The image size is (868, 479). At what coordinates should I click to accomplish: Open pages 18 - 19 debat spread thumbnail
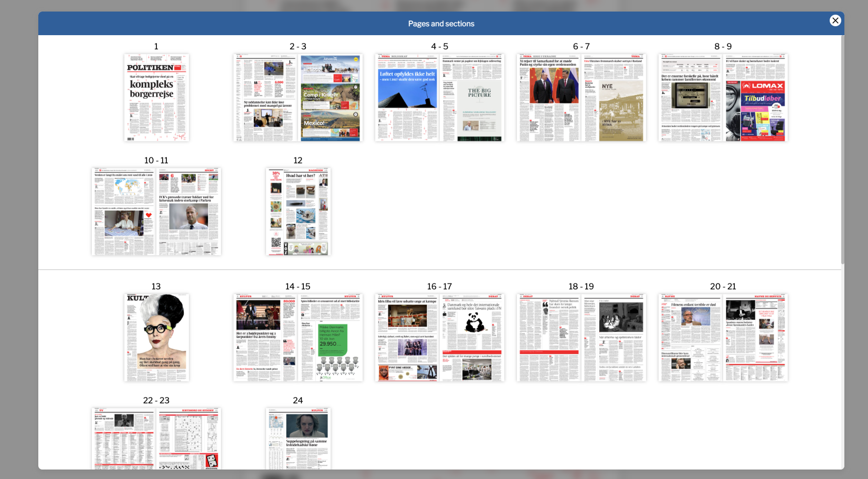tap(581, 338)
